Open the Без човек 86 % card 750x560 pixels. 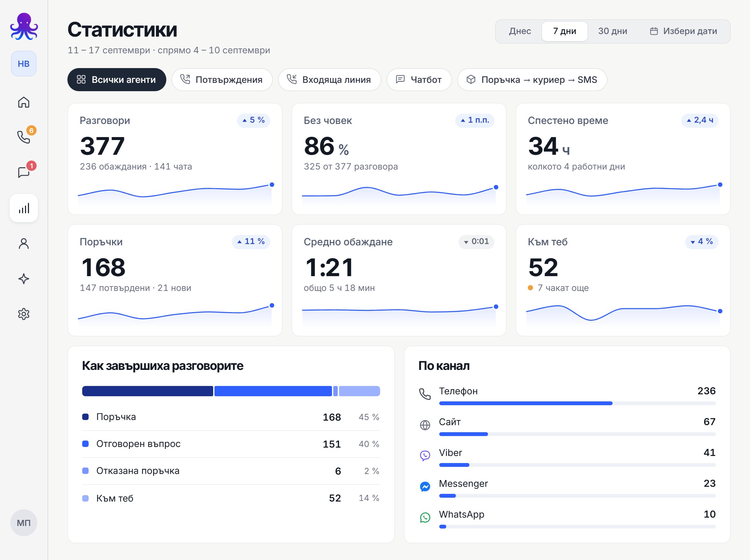[x=399, y=159]
